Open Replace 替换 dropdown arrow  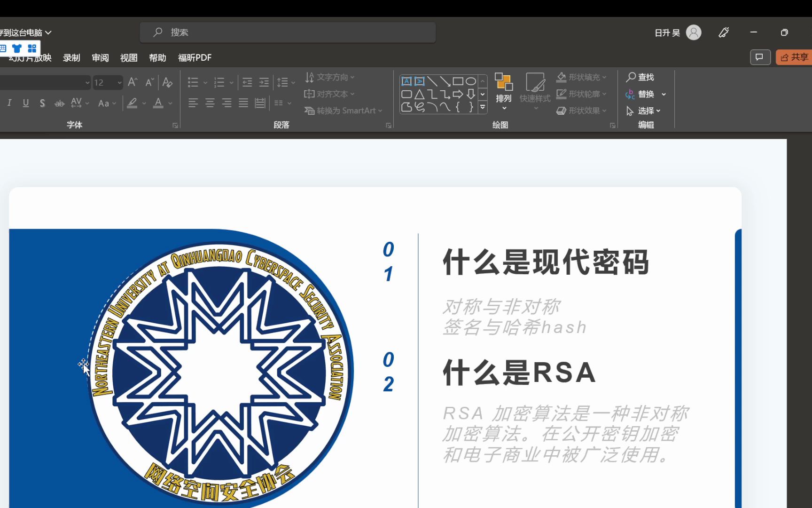[x=664, y=94]
